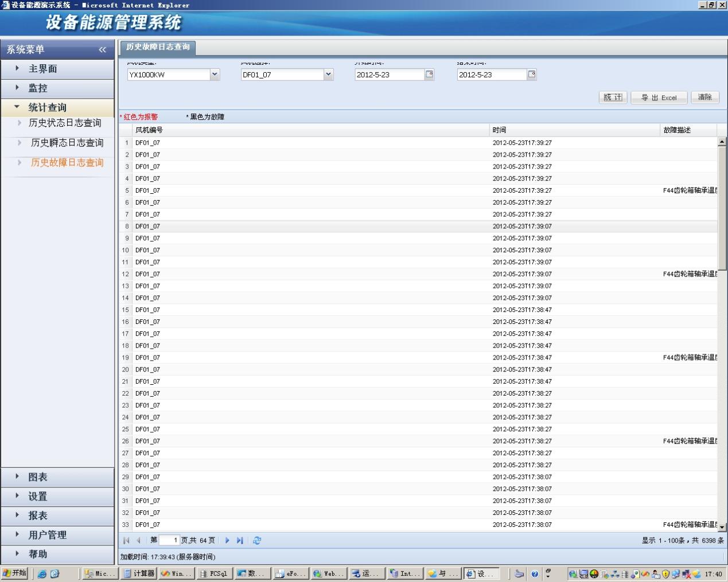Go to the first page of results

(x=126, y=540)
